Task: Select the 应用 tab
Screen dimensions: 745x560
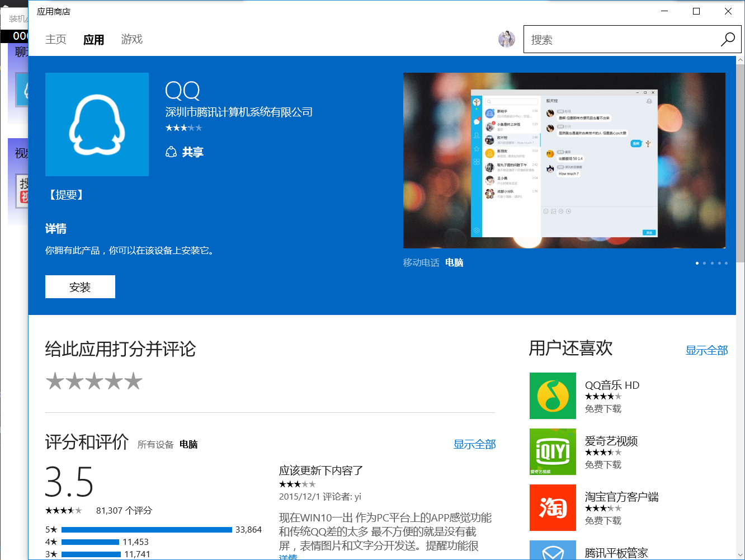Action: pyautogui.click(x=94, y=39)
